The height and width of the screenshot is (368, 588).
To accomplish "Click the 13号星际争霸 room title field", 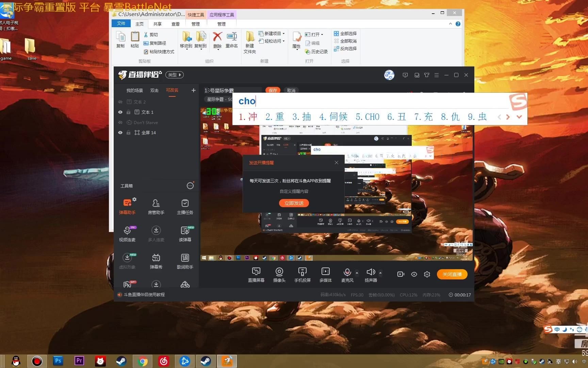I will click(232, 90).
